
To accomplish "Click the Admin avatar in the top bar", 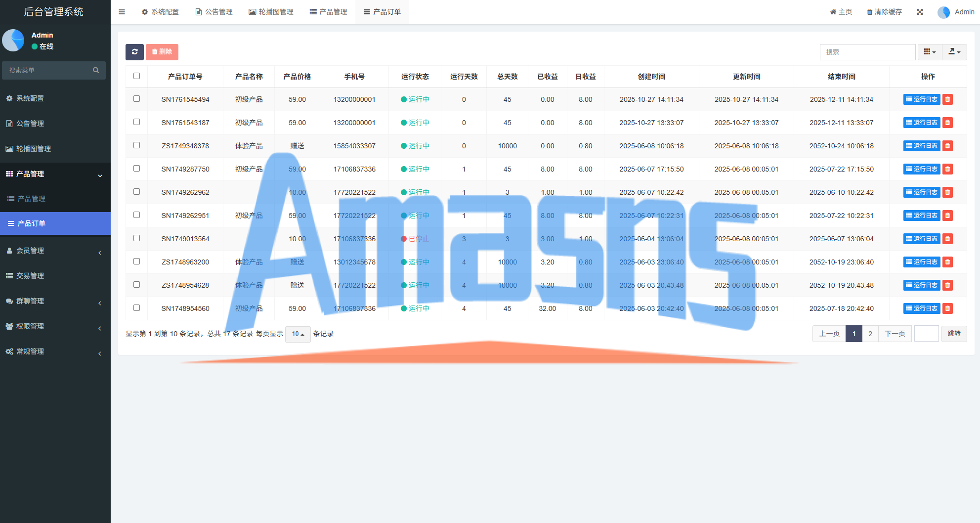I will (x=943, y=12).
